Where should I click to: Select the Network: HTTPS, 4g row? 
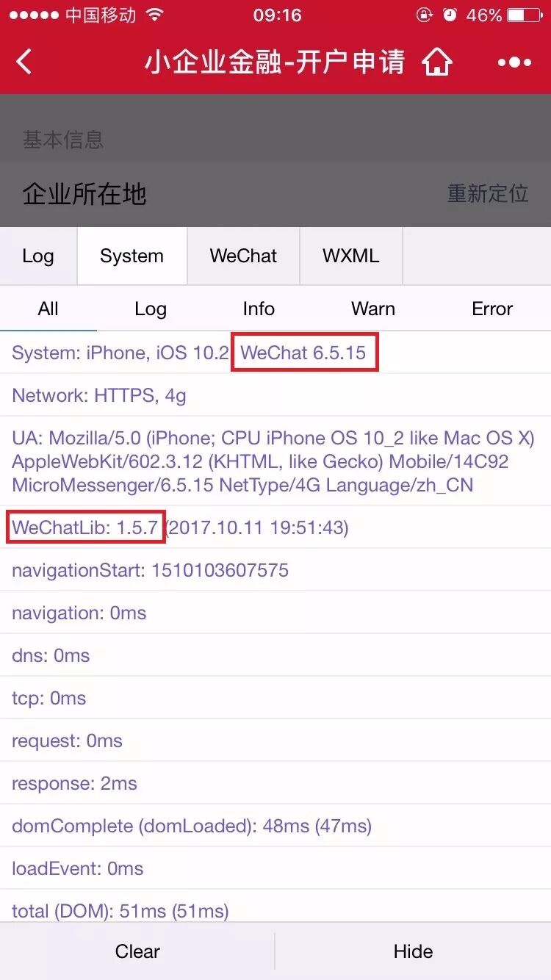pyautogui.click(x=275, y=395)
